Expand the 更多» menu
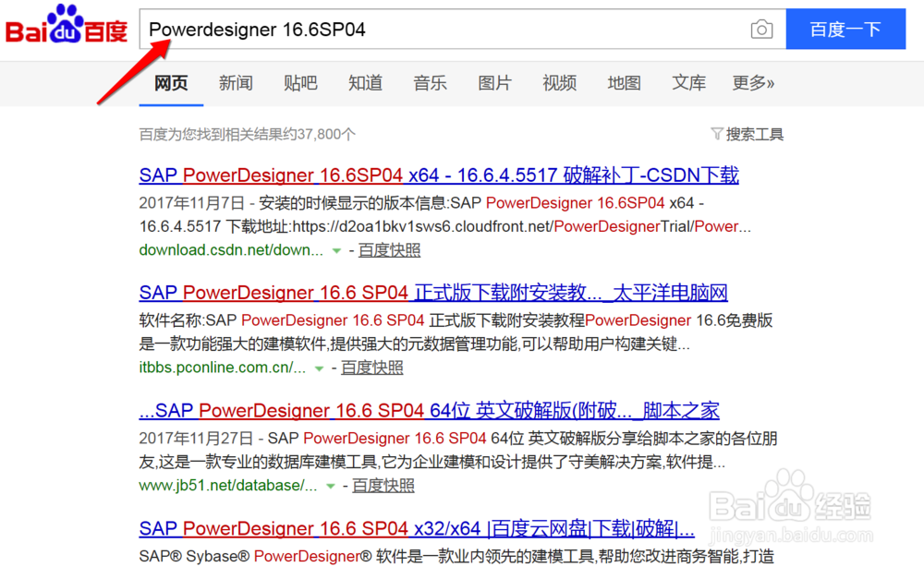This screenshot has height=567, width=924. pos(753,83)
